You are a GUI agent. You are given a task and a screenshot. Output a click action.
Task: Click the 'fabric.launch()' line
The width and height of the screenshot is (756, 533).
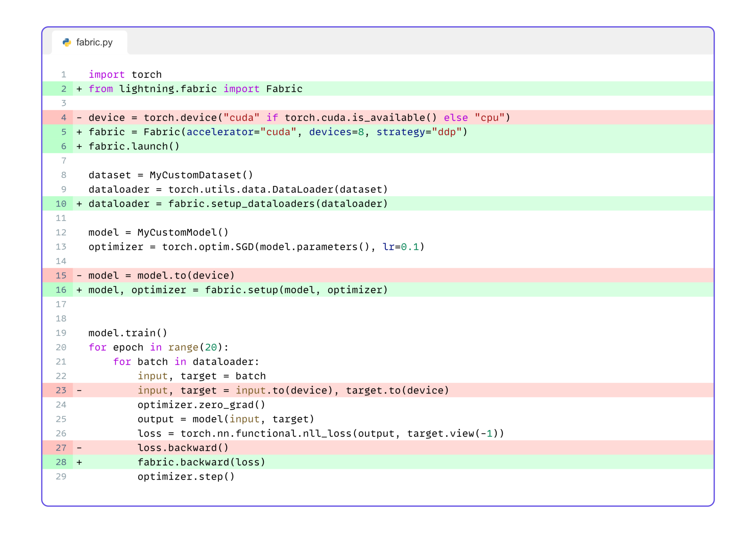[378, 147]
